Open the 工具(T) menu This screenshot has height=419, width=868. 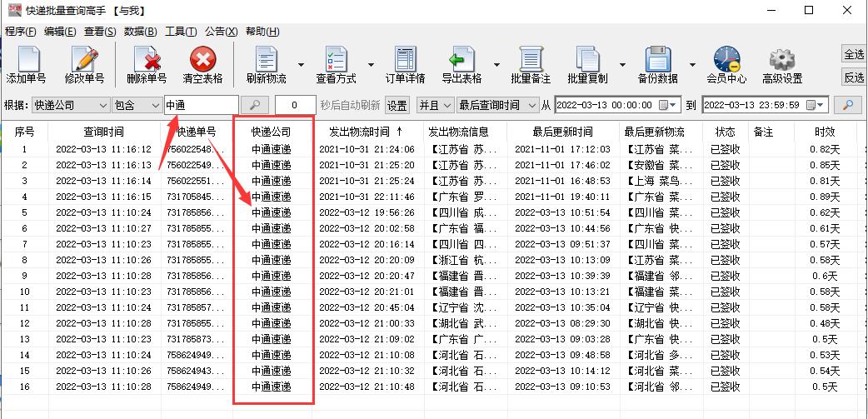pos(181,32)
